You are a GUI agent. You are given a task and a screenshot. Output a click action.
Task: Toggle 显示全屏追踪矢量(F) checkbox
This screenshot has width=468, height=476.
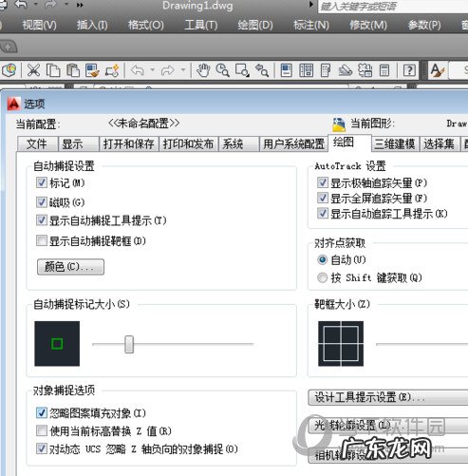point(323,198)
